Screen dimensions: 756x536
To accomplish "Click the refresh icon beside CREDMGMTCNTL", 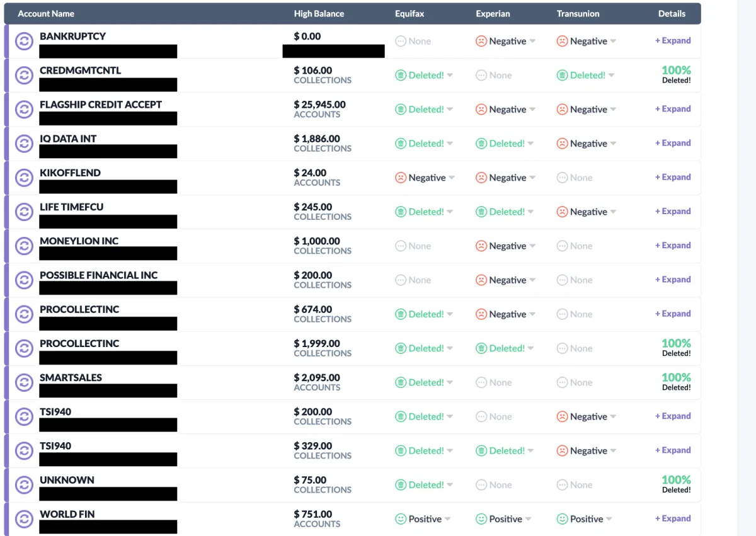I will click(x=24, y=76).
